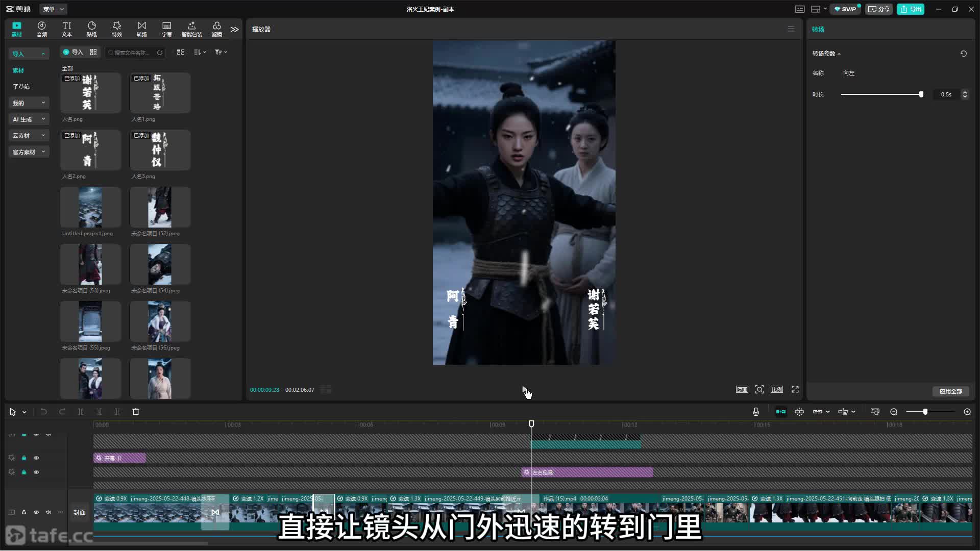
Task: Open the 音频 audio tab
Action: (x=42, y=29)
